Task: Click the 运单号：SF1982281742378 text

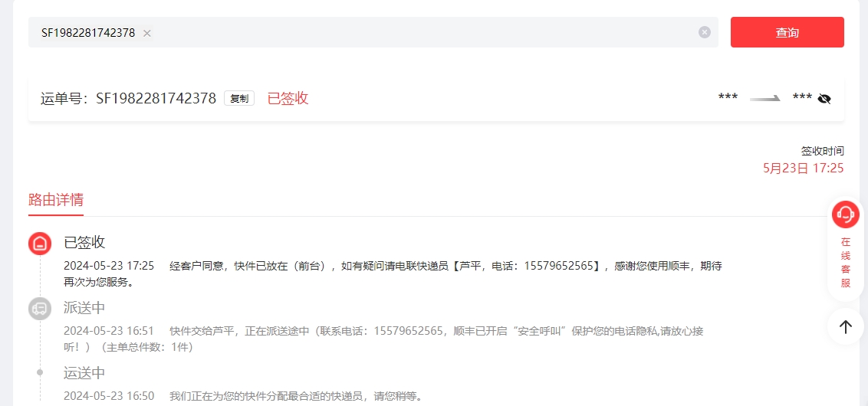Action: coord(128,99)
